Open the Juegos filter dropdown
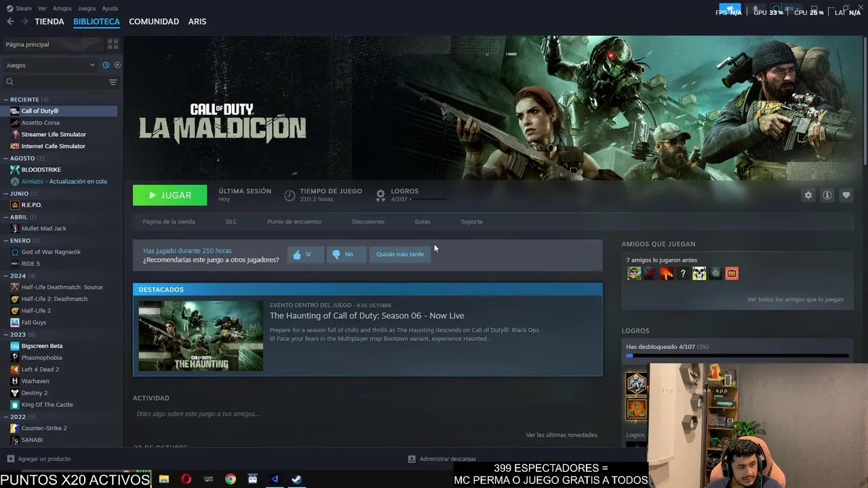The width and height of the screenshot is (868, 488). pos(50,65)
